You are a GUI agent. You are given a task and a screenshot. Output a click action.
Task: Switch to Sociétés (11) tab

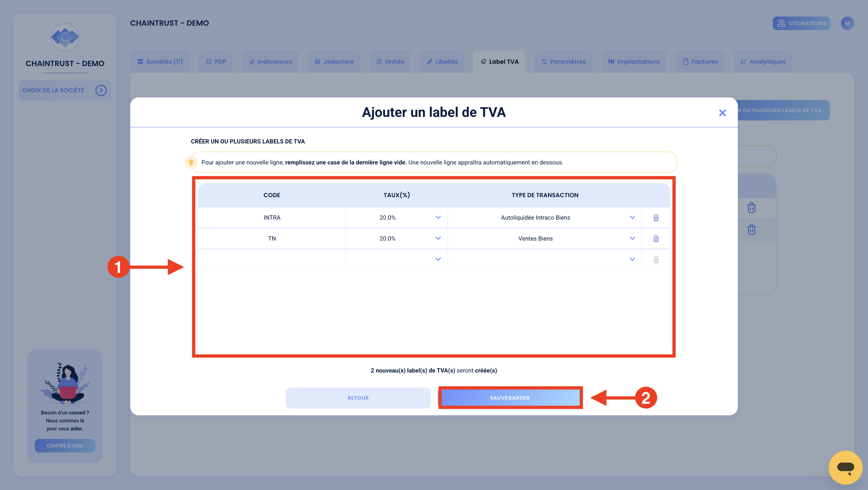(x=160, y=62)
